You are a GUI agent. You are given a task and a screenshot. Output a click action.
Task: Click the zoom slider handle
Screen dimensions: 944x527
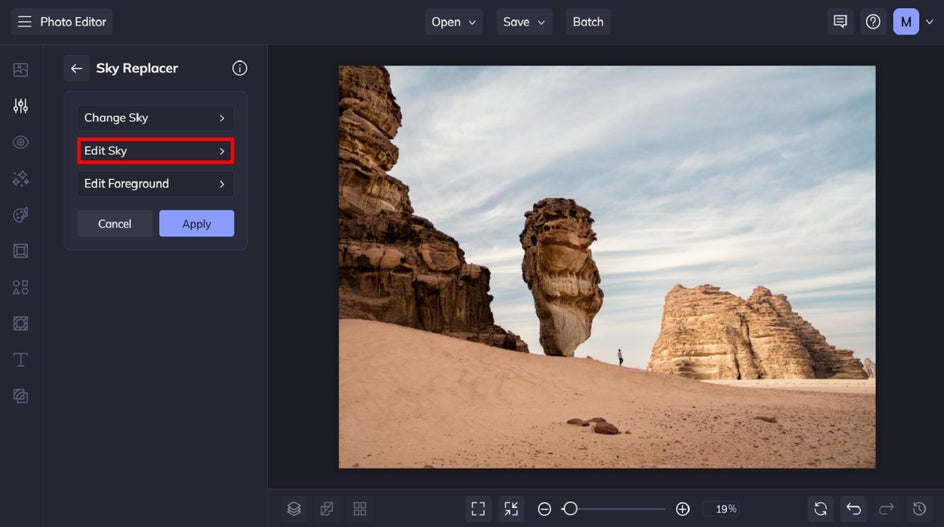[570, 509]
